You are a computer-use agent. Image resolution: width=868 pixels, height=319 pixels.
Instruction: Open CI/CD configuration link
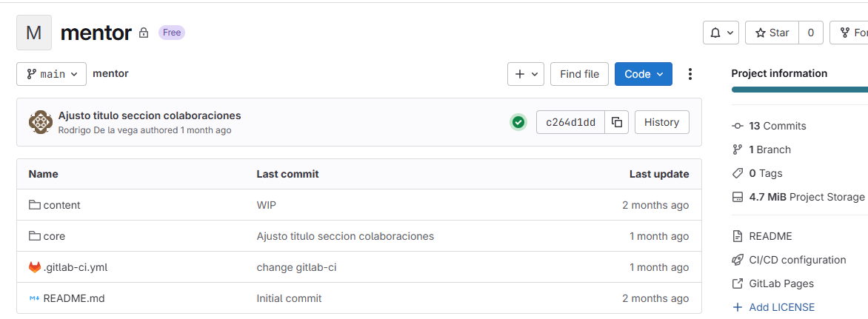797,260
